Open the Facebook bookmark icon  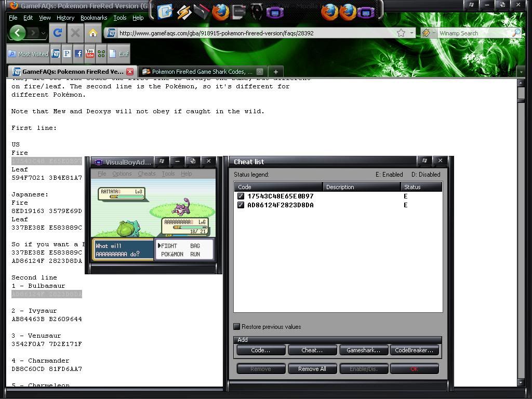pyautogui.click(x=78, y=54)
